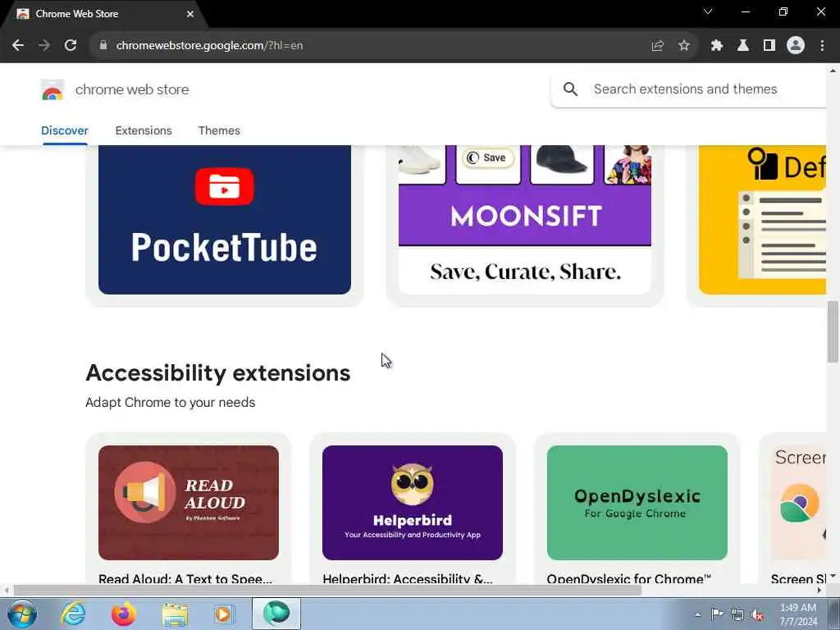The width and height of the screenshot is (840, 630).
Task: Open the taskbar clock and date
Action: pos(798,614)
